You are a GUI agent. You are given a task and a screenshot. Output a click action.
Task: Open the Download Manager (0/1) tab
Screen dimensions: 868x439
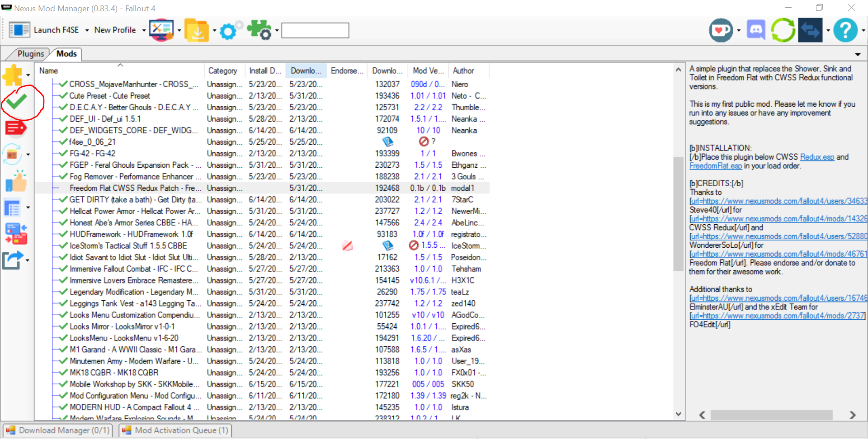click(x=58, y=430)
